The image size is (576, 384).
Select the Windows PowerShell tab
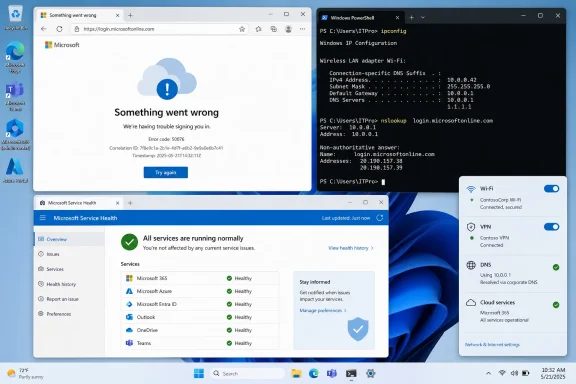(361, 17)
